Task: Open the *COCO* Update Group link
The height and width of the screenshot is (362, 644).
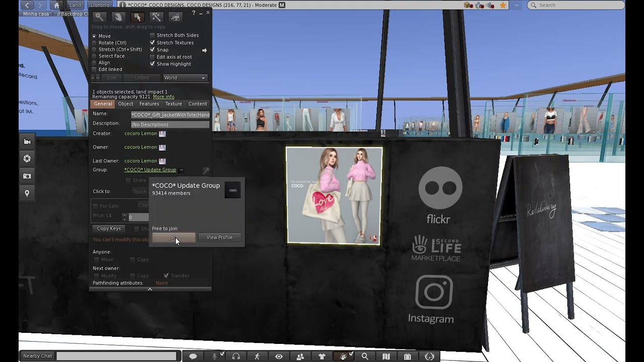Action: click(x=150, y=170)
